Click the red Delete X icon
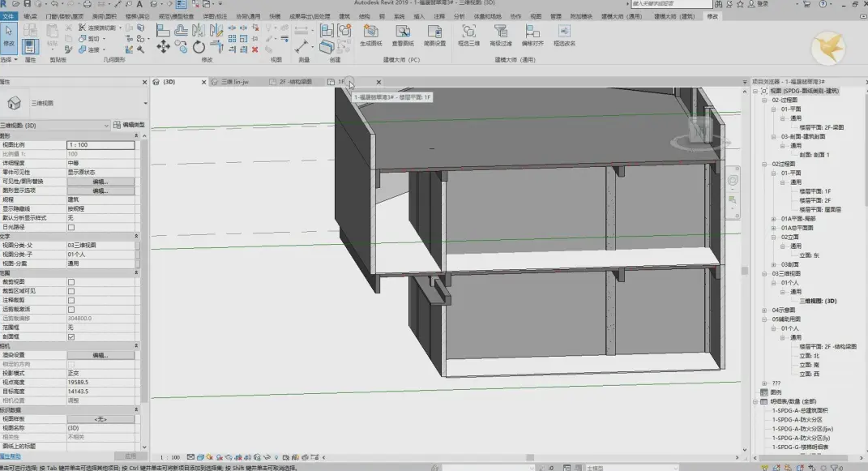This screenshot has width=868, height=471. [254, 49]
